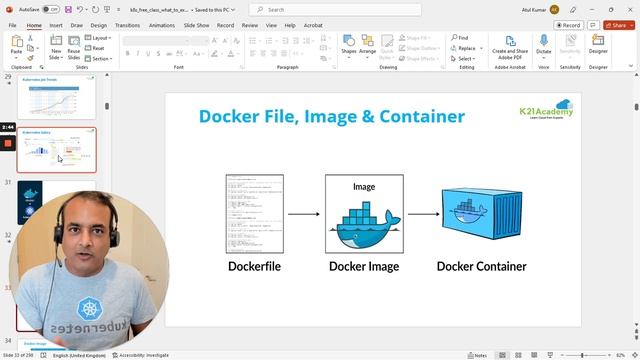Click the Reset slide button

(95, 48)
